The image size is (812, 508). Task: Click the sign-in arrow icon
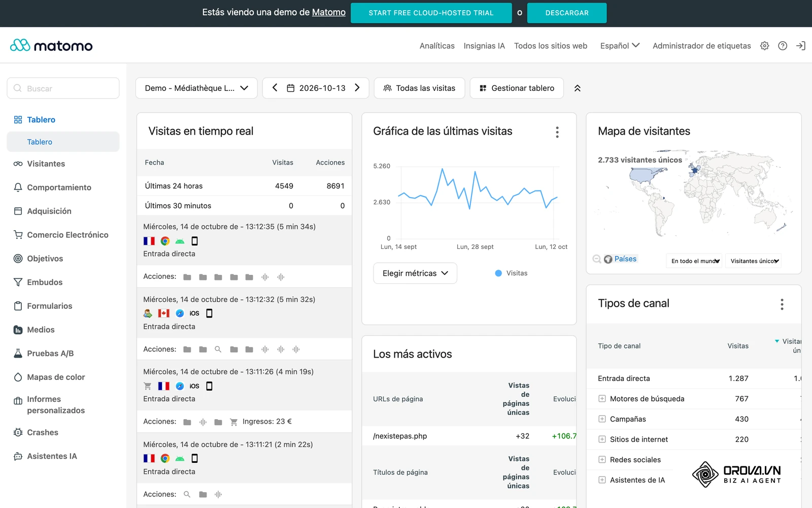click(x=801, y=46)
